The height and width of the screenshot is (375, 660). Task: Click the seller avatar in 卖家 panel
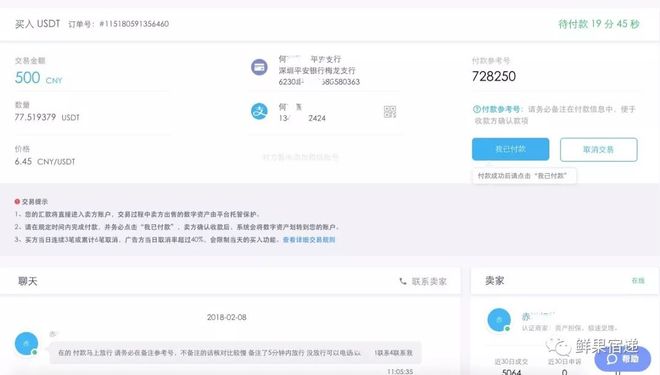tap(499, 320)
